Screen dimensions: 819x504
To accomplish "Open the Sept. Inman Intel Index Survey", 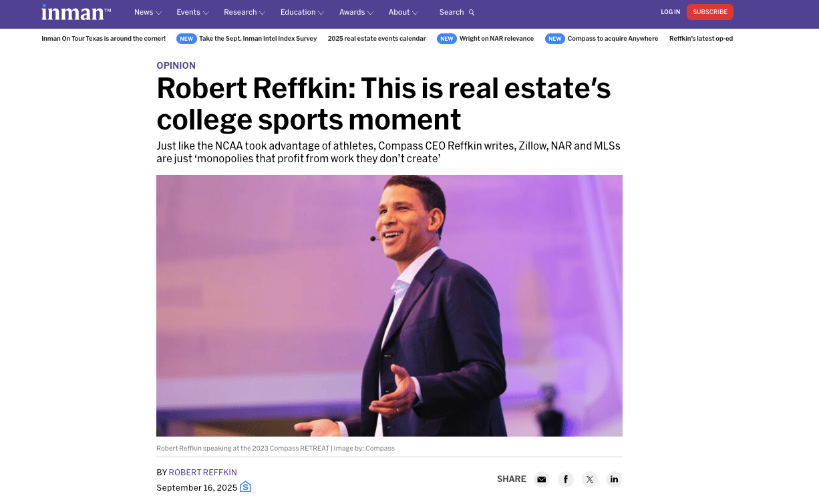I will point(258,39).
